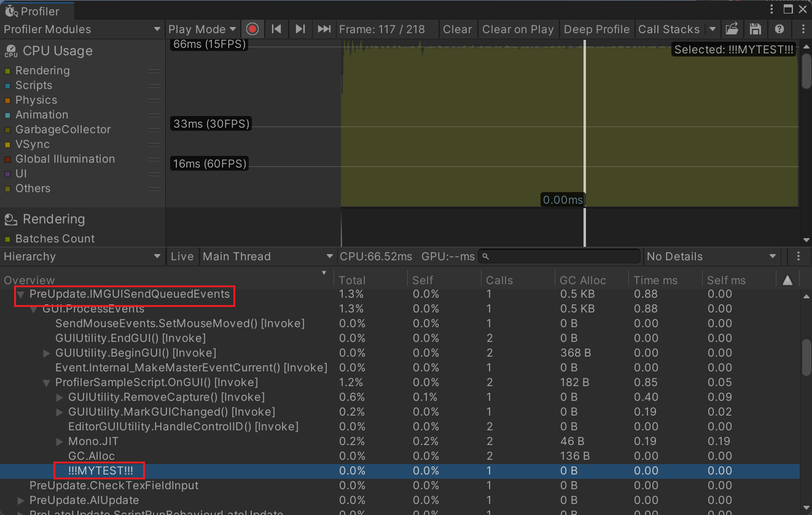812x515 pixels.
Task: Click the warning column header icon
Action: [787, 280]
